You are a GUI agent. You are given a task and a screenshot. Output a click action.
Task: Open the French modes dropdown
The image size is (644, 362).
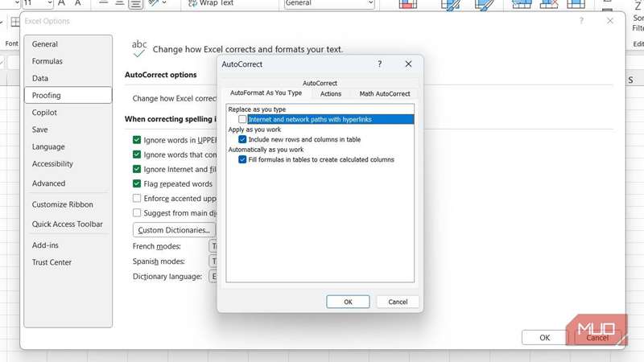pyautogui.click(x=213, y=246)
